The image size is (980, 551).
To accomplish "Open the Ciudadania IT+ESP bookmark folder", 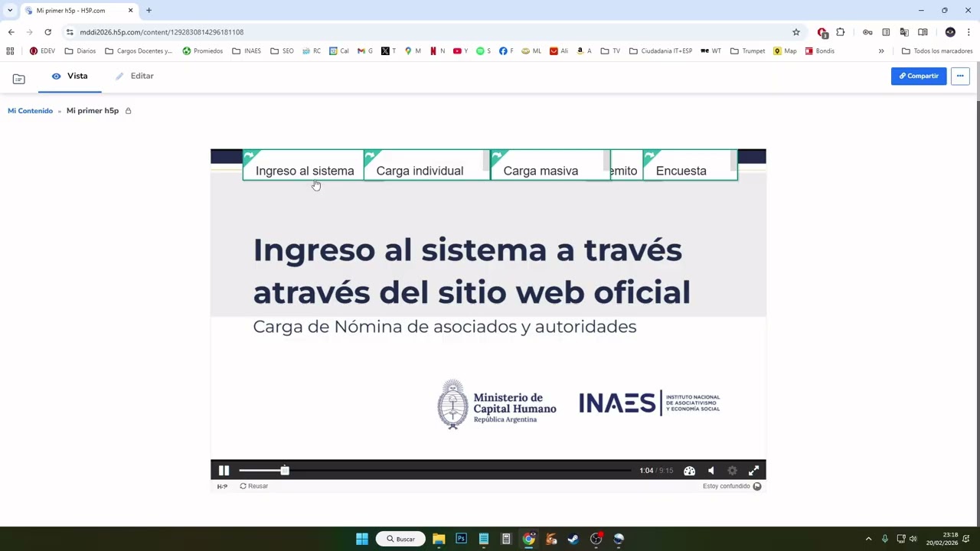I will pos(660,51).
